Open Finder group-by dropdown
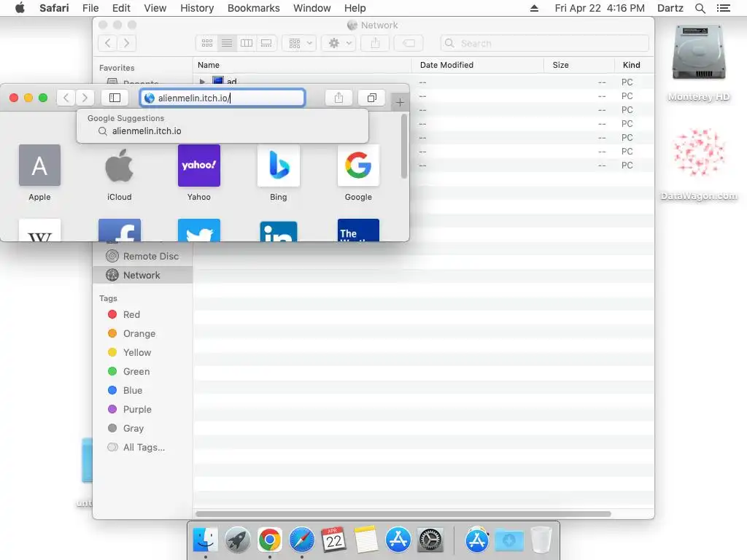The width and height of the screenshot is (747, 560). tap(299, 43)
